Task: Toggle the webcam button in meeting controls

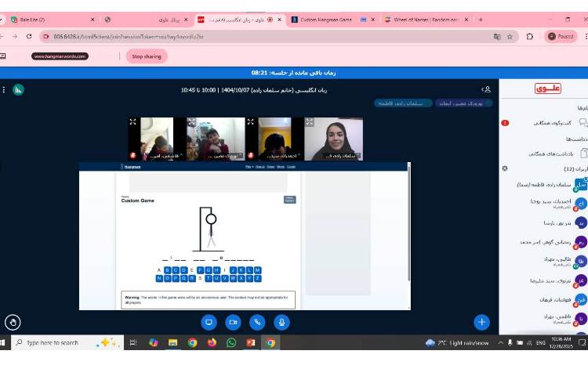Action: point(233,322)
